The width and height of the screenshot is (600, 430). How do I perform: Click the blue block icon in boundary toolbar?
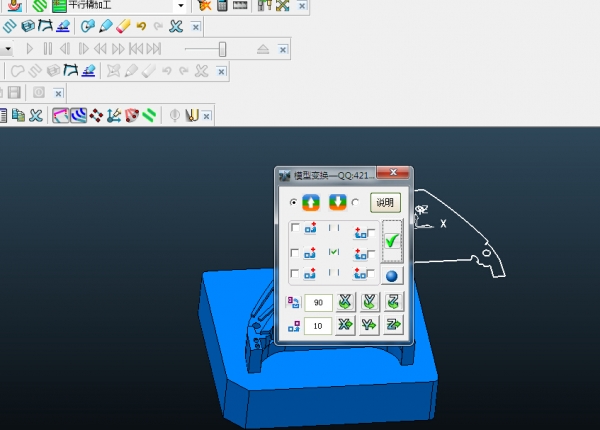pyautogui.click(x=28, y=26)
